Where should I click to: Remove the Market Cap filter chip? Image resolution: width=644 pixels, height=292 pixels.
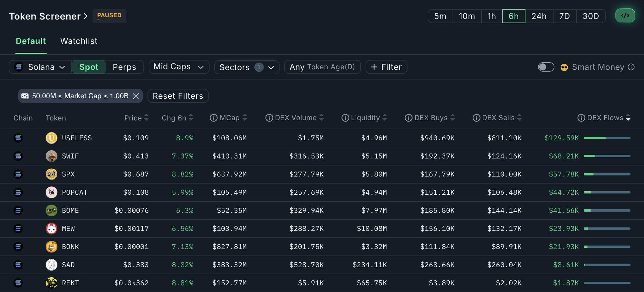pos(136,96)
